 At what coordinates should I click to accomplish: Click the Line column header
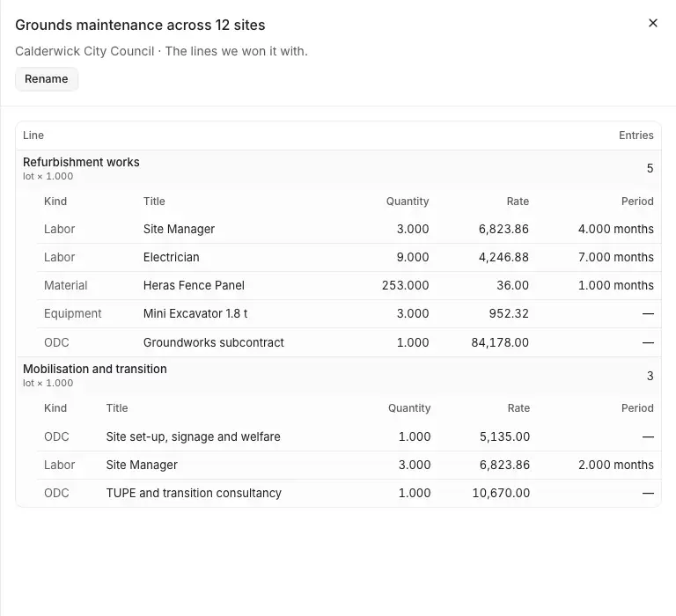pyautogui.click(x=33, y=136)
